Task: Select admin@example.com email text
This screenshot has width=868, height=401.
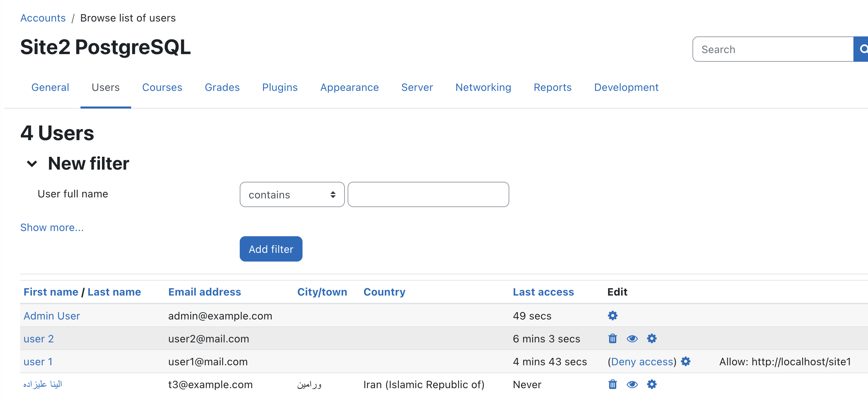Action: tap(220, 316)
